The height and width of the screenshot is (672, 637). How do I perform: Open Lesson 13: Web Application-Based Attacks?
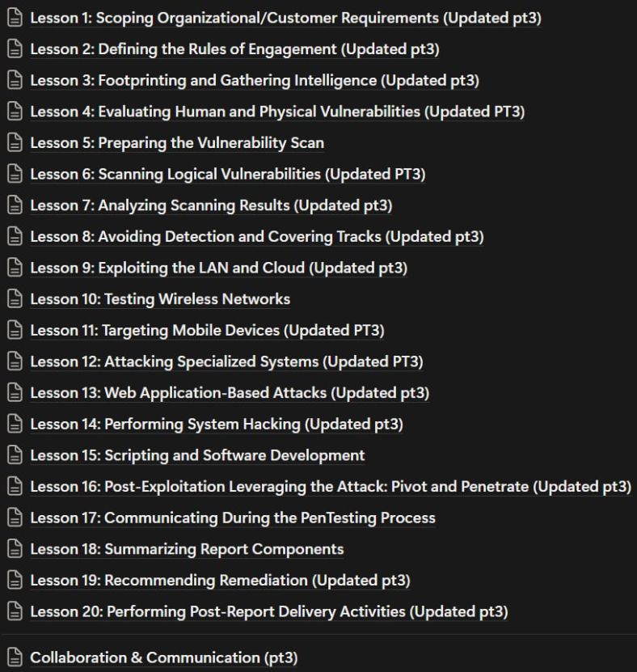point(230,393)
